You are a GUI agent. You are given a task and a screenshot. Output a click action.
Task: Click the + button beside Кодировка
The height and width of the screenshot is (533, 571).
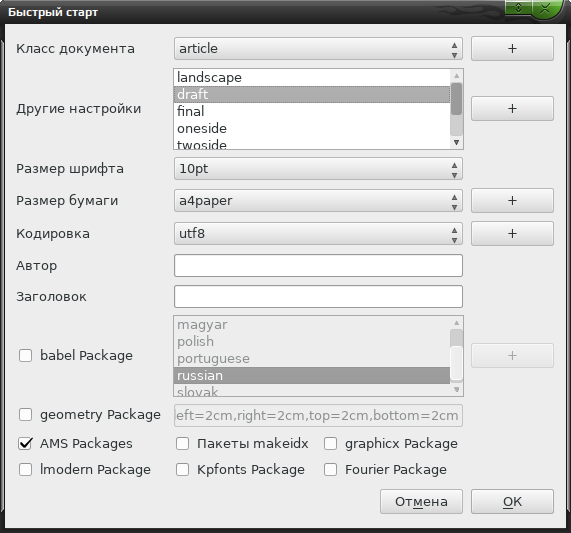coord(512,233)
